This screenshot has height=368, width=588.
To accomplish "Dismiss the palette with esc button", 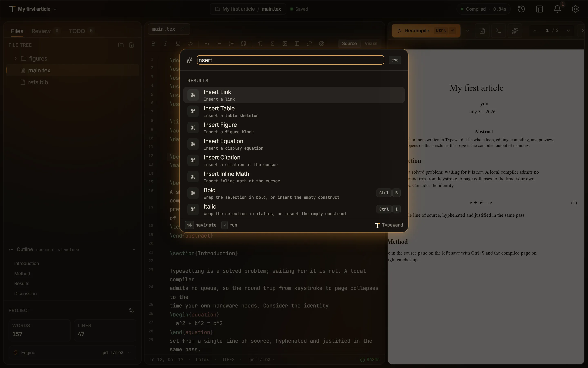I will pos(395,60).
